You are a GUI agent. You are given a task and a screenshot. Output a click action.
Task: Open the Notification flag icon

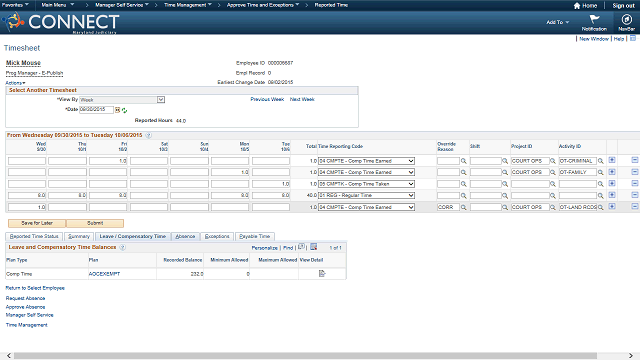coord(594,19)
